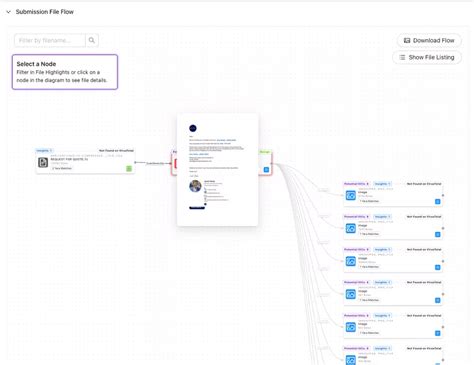Click blue action button on first image node
The height and width of the screenshot is (365, 474).
pyautogui.click(x=438, y=202)
